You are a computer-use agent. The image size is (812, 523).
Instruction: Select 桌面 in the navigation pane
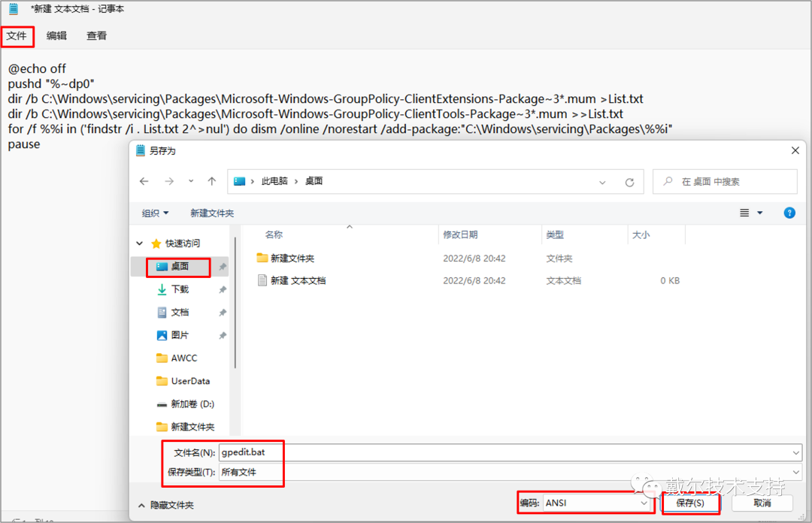pos(180,266)
